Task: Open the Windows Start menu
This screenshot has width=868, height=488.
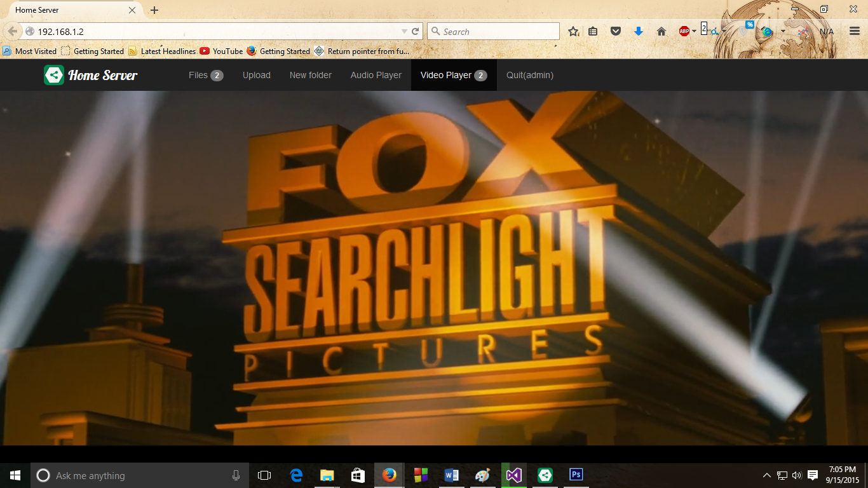Action: (x=15, y=475)
